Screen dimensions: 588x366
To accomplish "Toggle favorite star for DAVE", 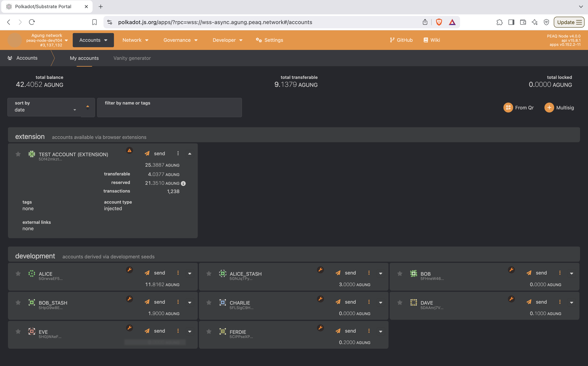I will click(400, 303).
